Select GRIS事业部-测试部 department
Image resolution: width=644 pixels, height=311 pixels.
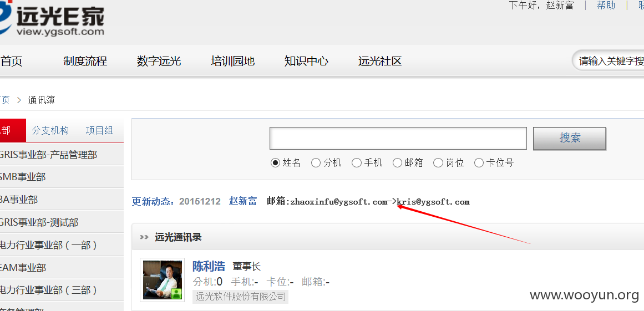62,222
